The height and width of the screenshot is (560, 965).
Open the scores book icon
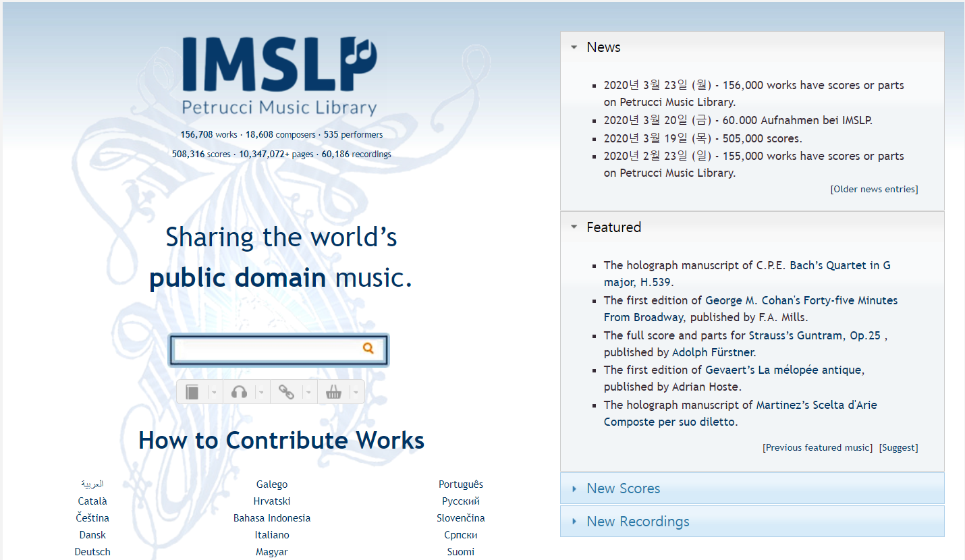(192, 392)
